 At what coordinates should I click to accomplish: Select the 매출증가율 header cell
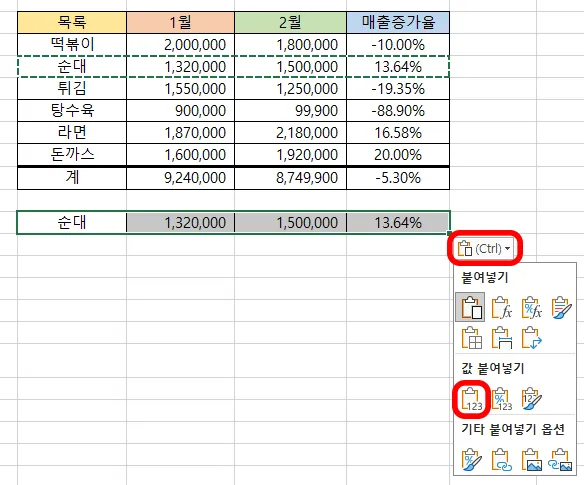click(398, 22)
